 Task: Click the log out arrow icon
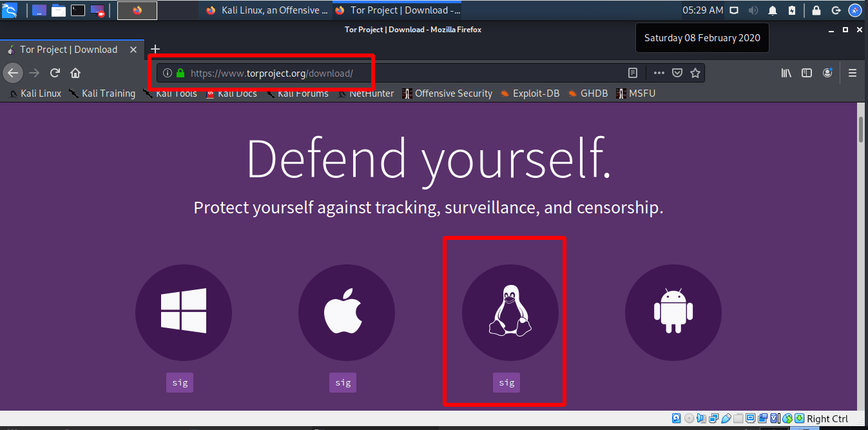point(836,10)
